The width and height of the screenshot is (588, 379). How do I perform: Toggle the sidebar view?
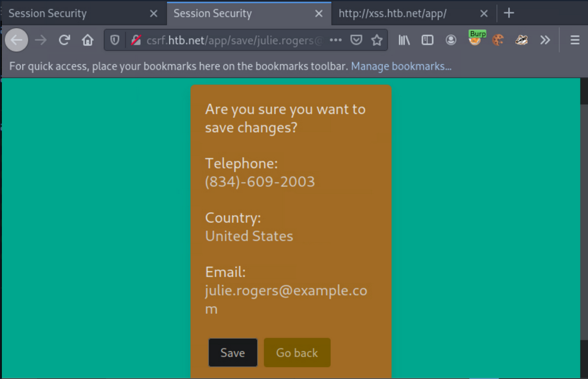click(x=428, y=40)
